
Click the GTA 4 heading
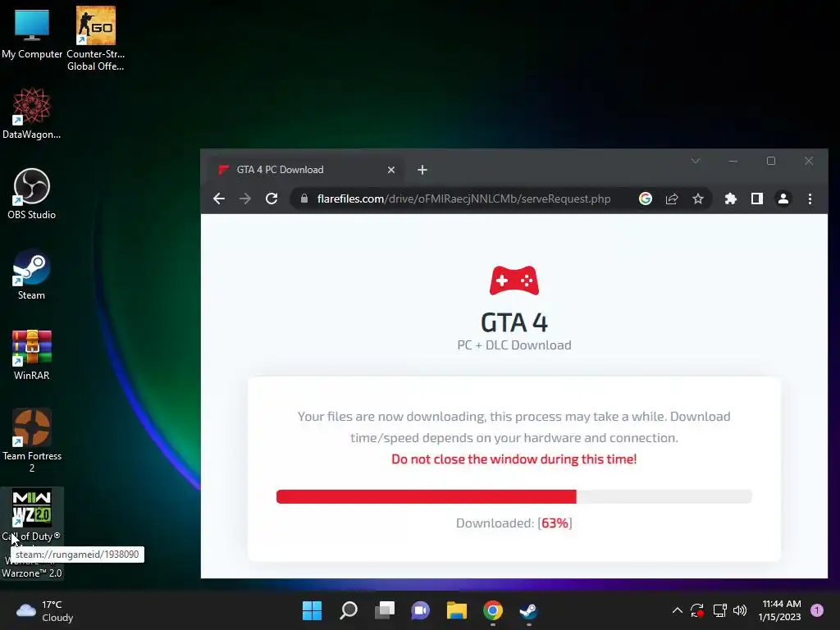[x=514, y=322]
